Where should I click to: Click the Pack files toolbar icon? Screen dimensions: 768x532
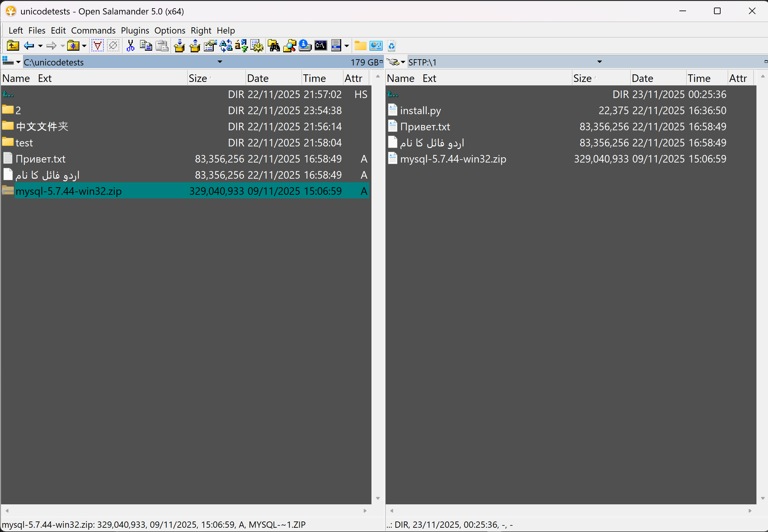click(179, 46)
